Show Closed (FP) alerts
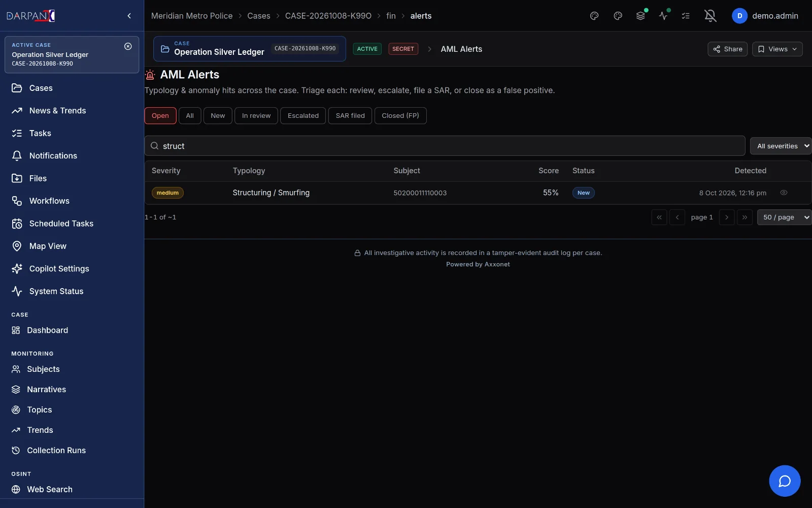This screenshot has height=508, width=812. [x=400, y=116]
